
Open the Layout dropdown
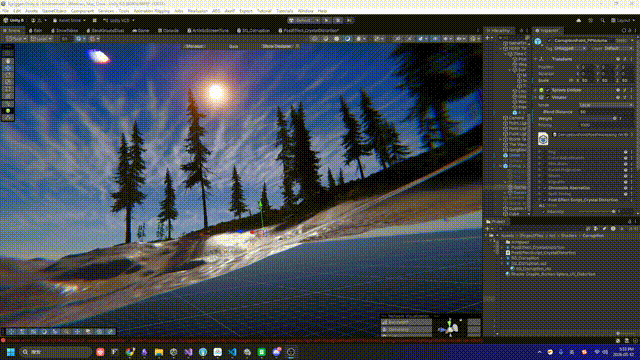point(623,20)
